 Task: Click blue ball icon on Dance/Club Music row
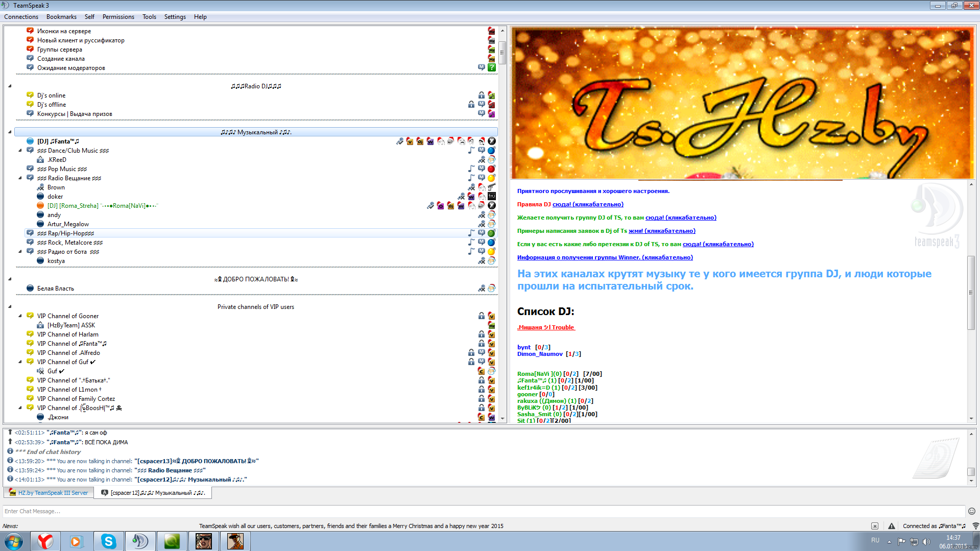pos(491,151)
